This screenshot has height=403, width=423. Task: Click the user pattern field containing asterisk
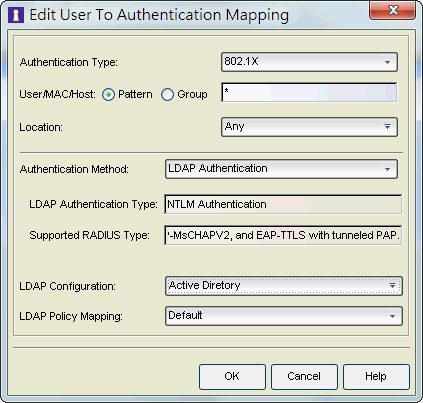point(309,92)
